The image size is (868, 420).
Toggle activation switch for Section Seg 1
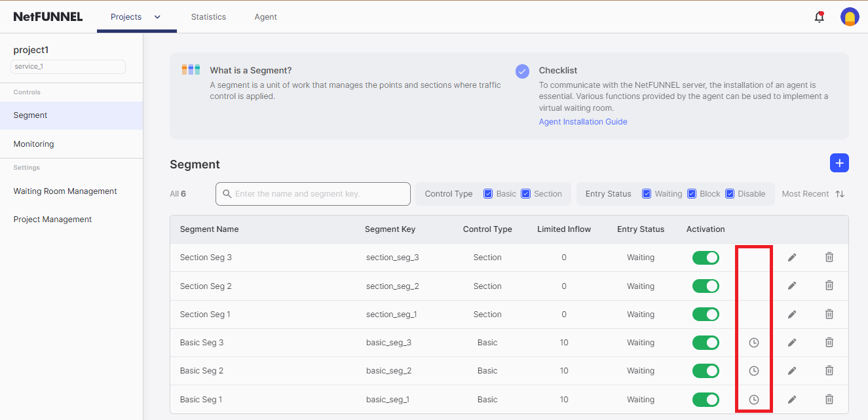[706, 315]
